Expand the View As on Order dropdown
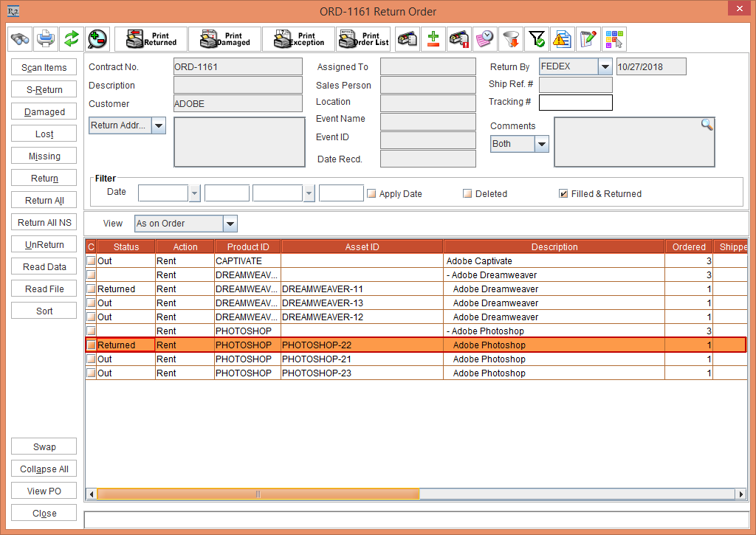756x535 pixels. [230, 224]
